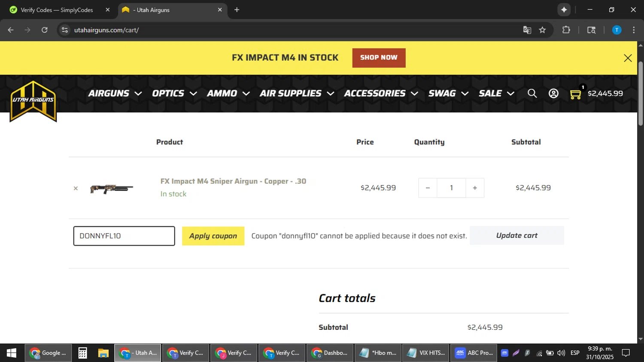This screenshot has width=644, height=362.
Task: Click the translate page icon
Action: (527, 30)
